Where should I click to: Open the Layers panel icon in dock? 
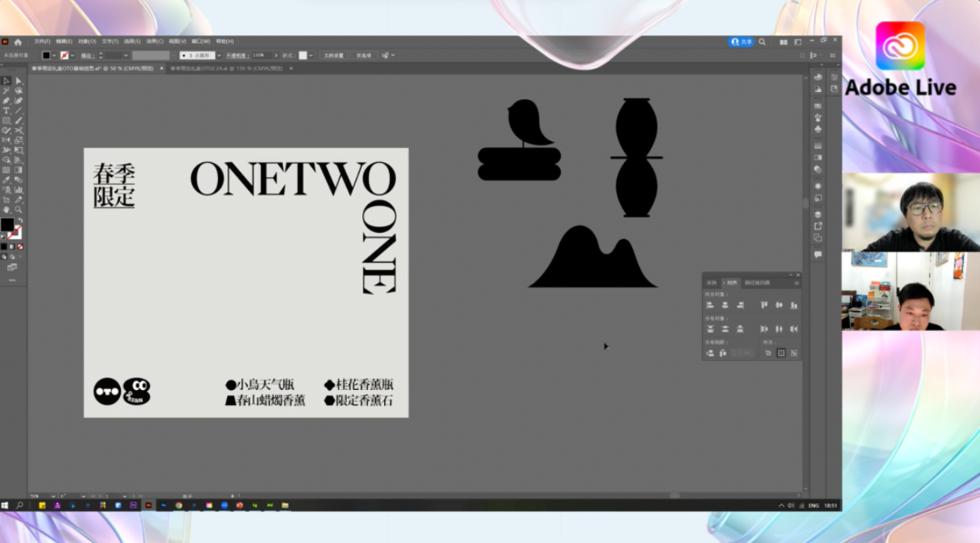tap(817, 213)
